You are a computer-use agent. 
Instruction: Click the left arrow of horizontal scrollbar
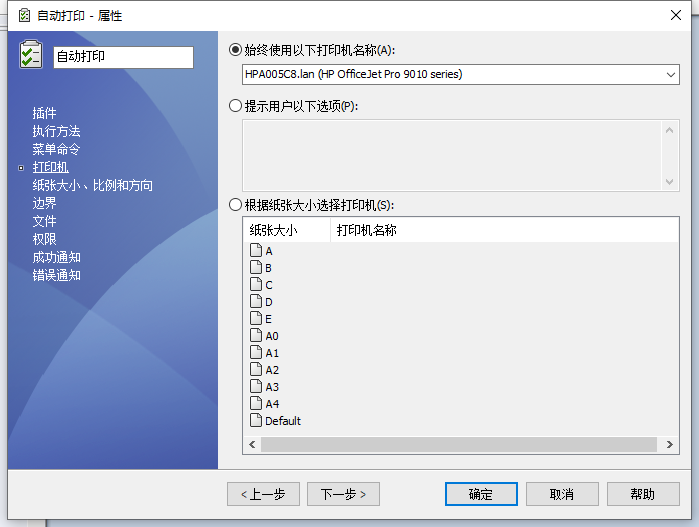coord(252,444)
